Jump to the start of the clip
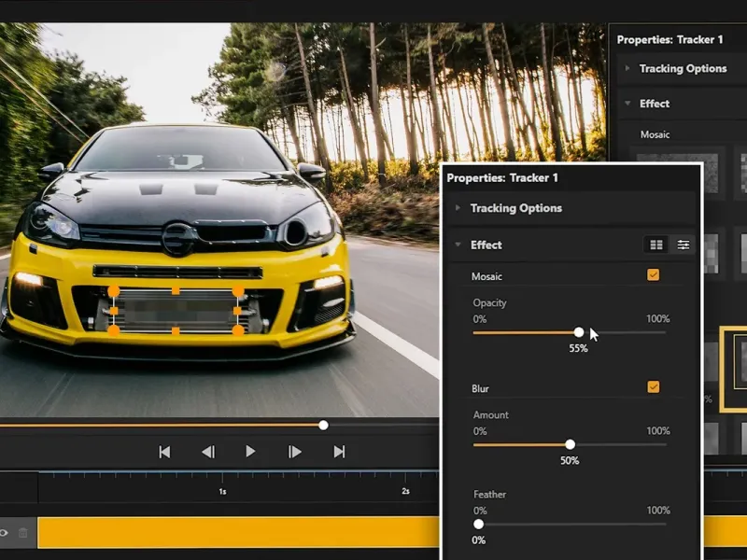The image size is (747, 560). 164,452
